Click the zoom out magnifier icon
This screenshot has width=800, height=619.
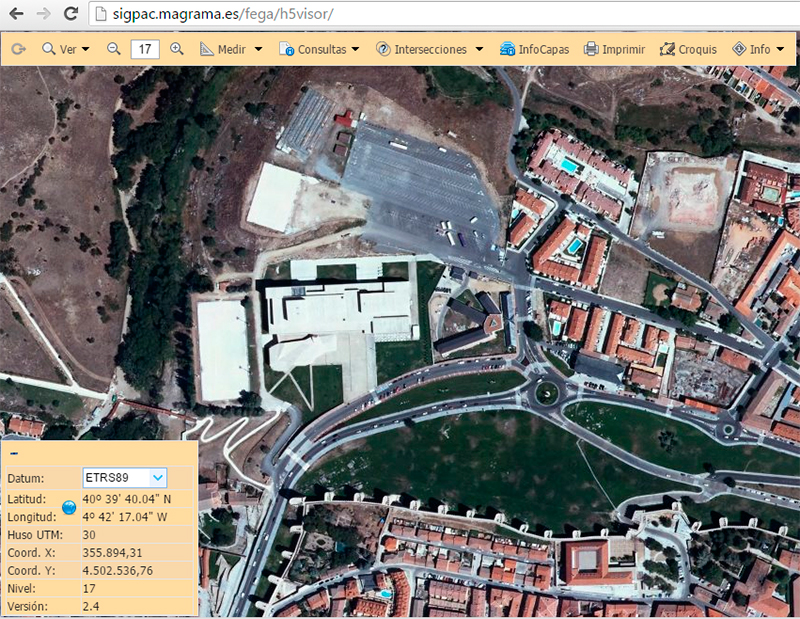tap(113, 49)
